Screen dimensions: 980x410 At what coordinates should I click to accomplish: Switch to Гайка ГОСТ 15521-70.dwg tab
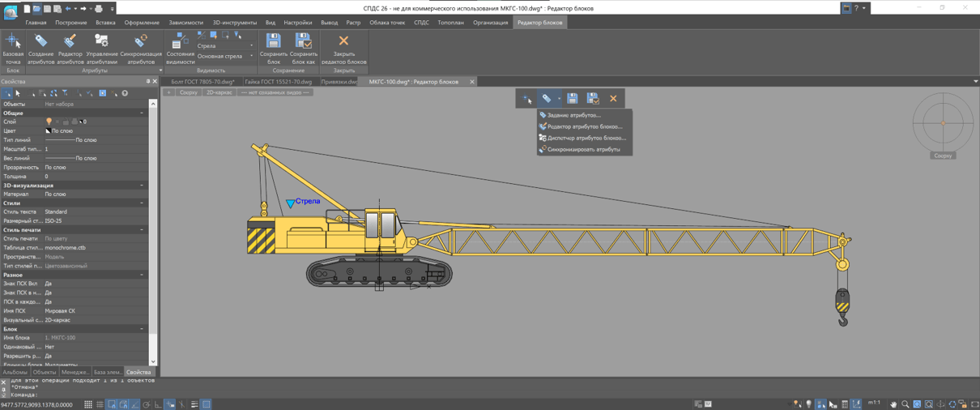tap(279, 82)
